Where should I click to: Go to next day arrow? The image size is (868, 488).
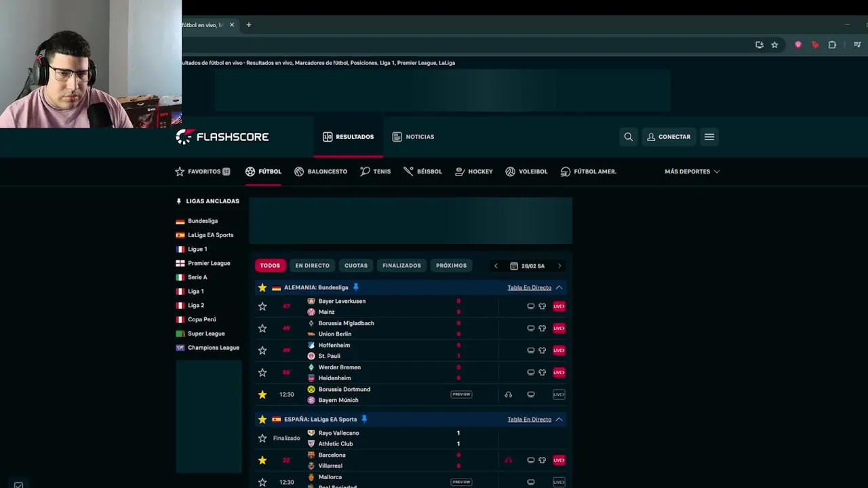tap(559, 266)
